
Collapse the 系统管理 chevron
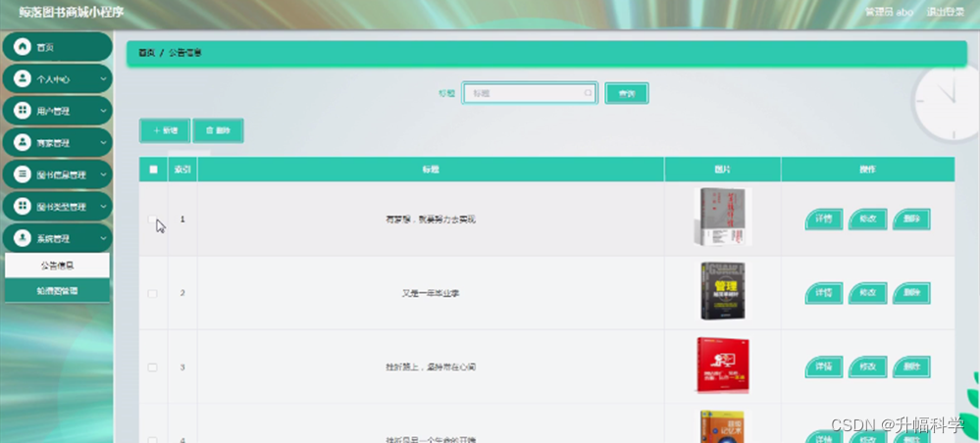(103, 238)
